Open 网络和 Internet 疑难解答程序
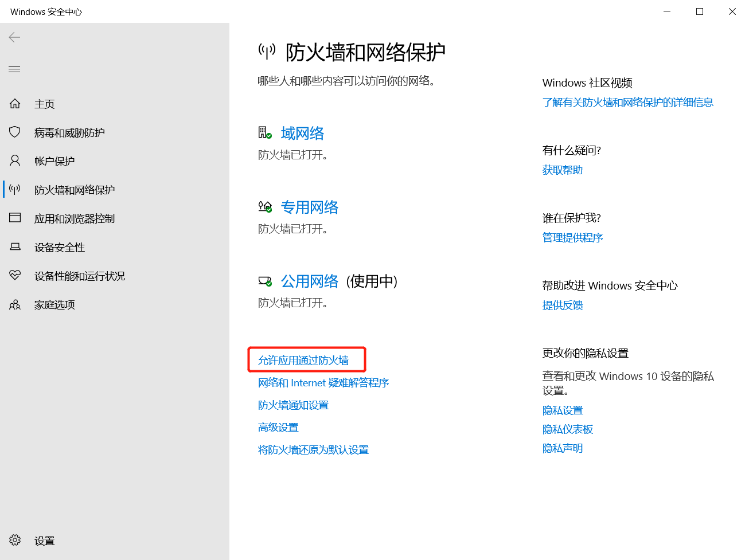This screenshot has width=749, height=560. (323, 382)
